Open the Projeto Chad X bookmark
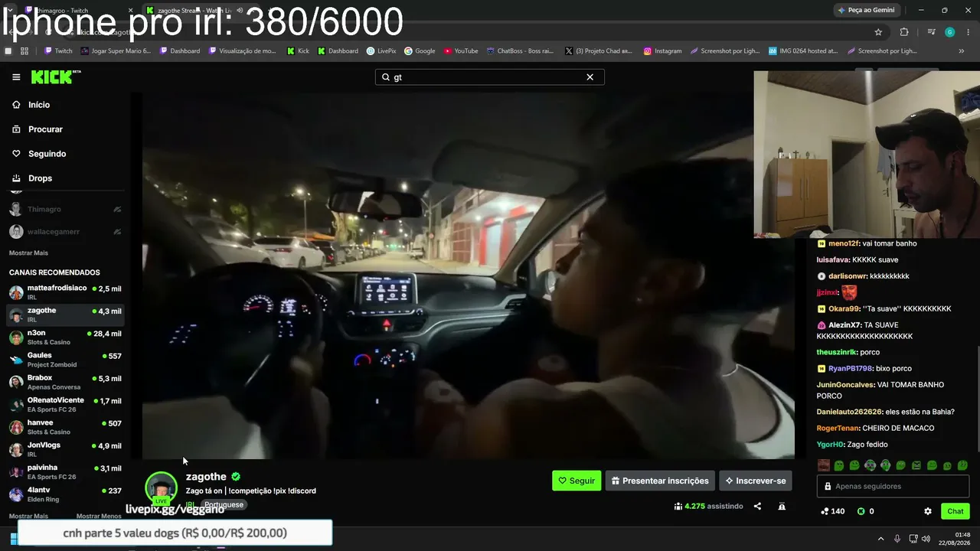This screenshot has height=551, width=980. tap(599, 51)
